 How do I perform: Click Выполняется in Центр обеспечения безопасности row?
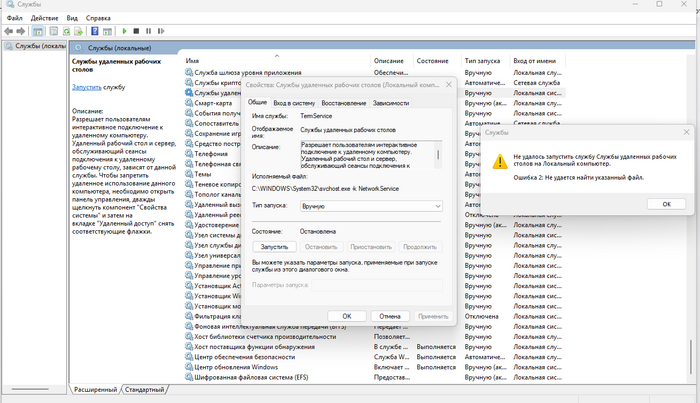(436, 357)
